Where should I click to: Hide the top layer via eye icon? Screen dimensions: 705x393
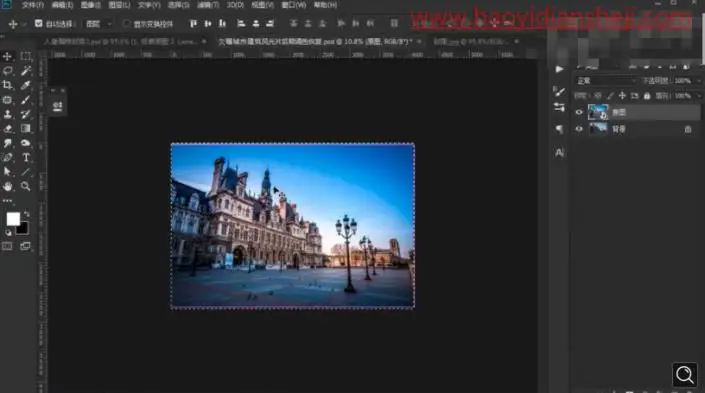579,112
